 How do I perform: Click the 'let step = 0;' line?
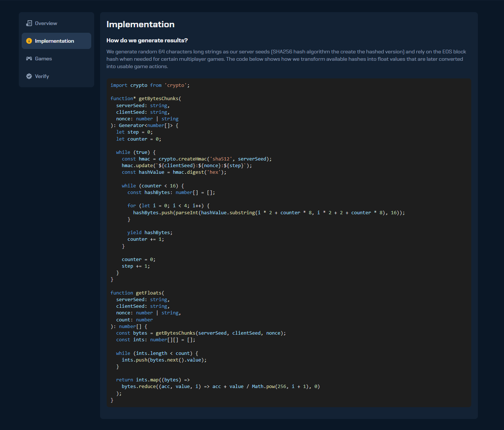click(134, 132)
